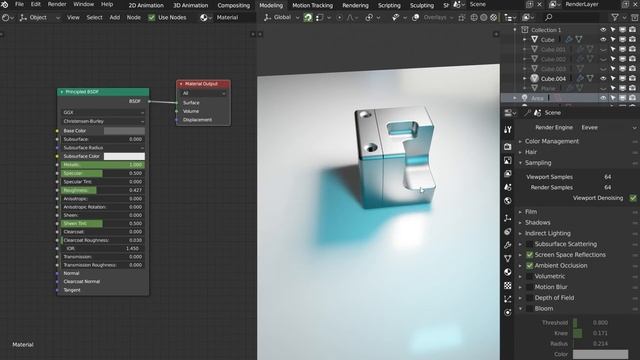Screen dimensions: 640x360
Task: Expand Color Management panel
Action: (x=551, y=141)
